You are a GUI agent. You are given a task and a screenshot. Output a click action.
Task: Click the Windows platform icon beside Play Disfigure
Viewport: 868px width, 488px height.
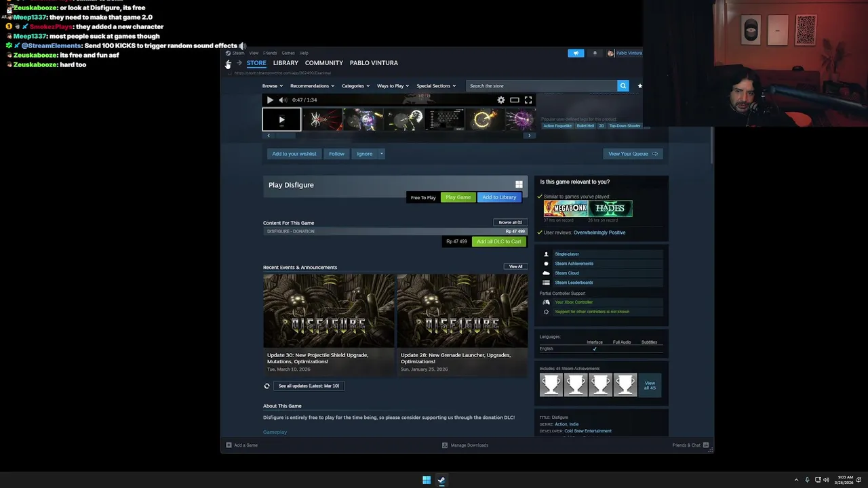pos(519,184)
